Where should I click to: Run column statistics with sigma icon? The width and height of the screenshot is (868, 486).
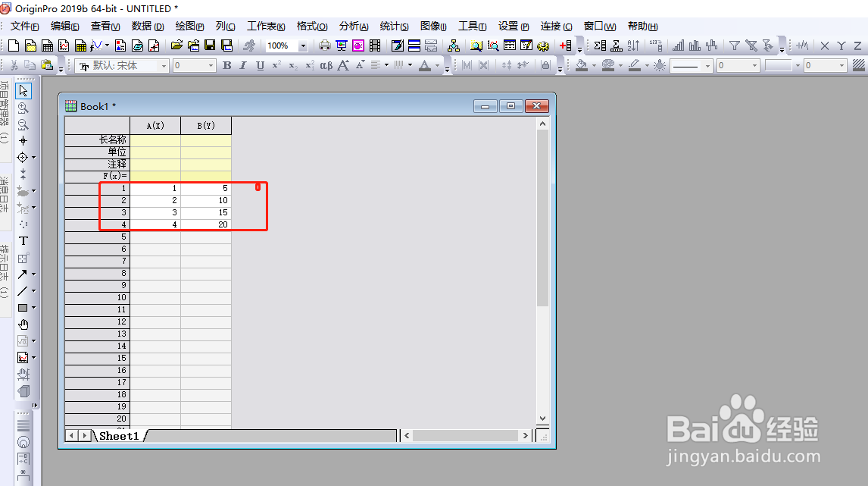pos(600,45)
